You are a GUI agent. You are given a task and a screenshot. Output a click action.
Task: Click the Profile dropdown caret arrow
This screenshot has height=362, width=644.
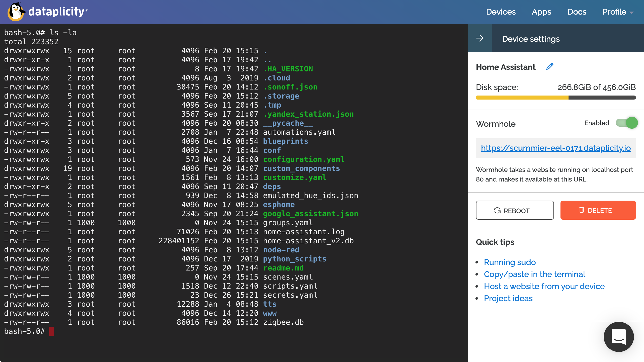tap(631, 13)
